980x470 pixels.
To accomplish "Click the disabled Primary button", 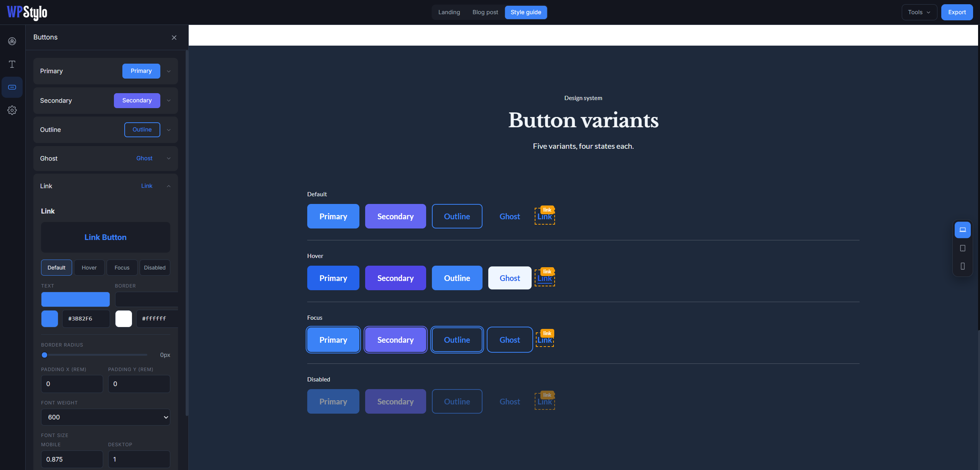I will 333,401.
